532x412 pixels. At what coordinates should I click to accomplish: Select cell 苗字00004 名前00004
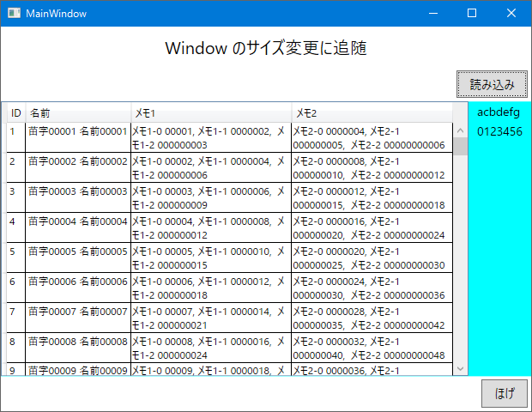tap(78, 227)
